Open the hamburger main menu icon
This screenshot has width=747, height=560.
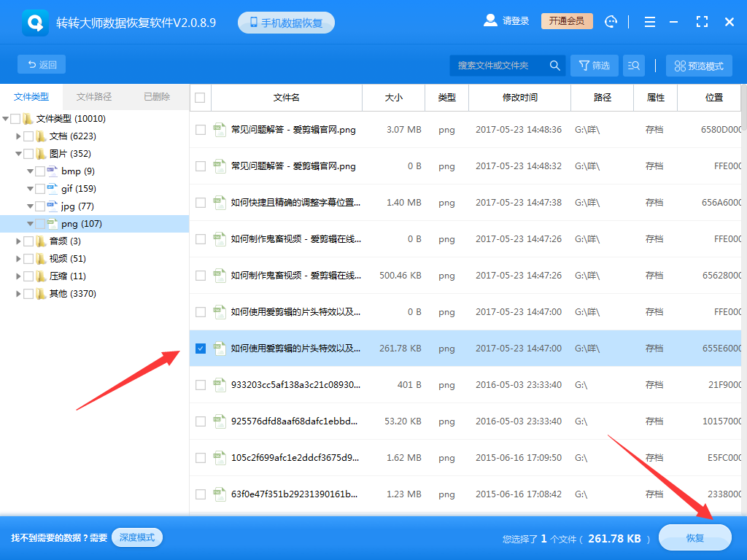[650, 22]
